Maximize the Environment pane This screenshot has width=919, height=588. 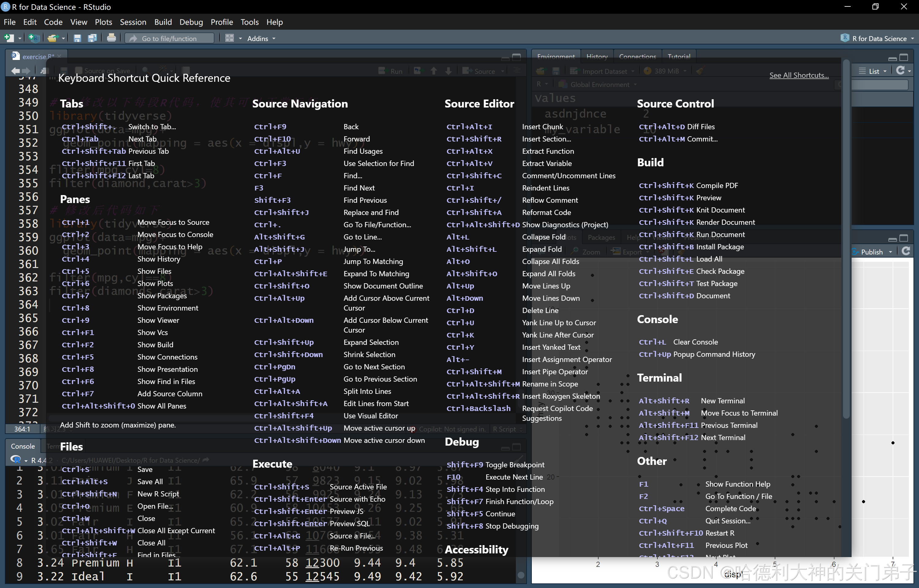pyautogui.click(x=904, y=58)
